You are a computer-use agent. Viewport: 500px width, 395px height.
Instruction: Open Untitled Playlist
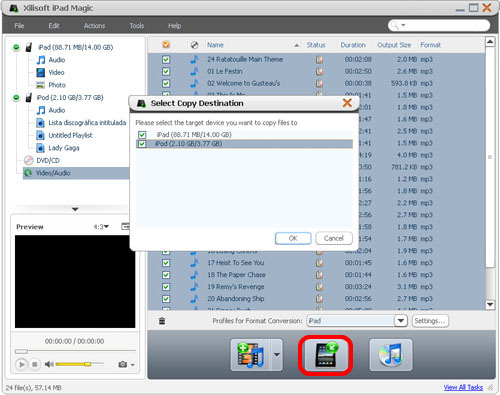pos(70,135)
